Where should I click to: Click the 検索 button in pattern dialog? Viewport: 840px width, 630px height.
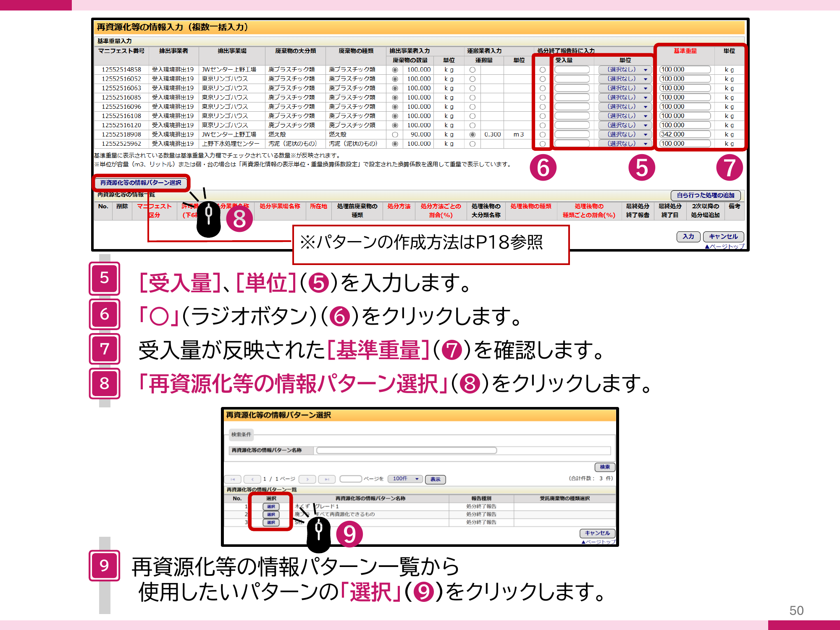click(x=605, y=467)
